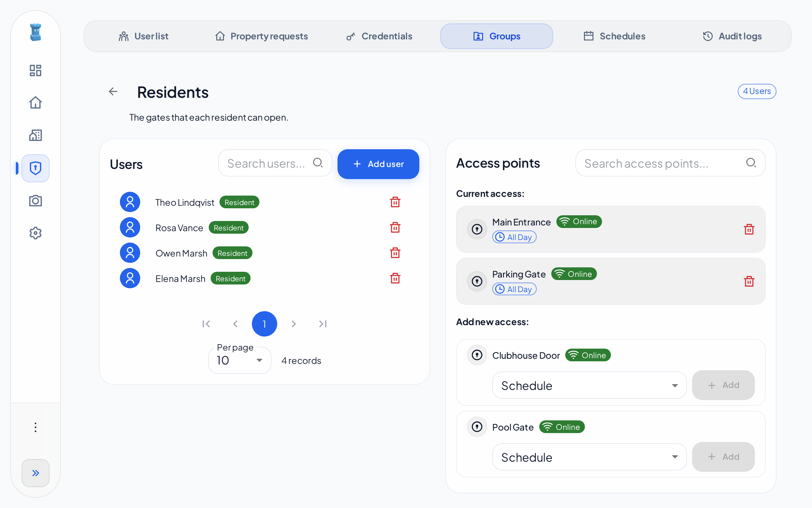This screenshot has width=812, height=508.
Task: Focus the Search access points field
Action: pos(670,163)
